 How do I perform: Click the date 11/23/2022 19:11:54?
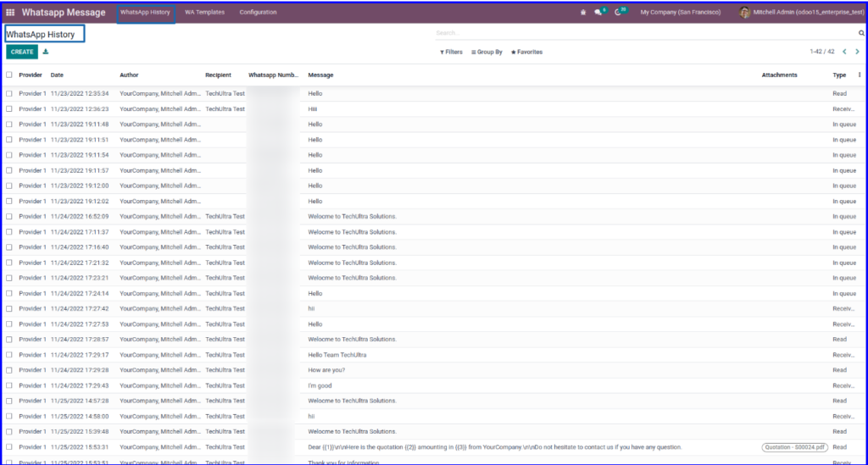80,155
